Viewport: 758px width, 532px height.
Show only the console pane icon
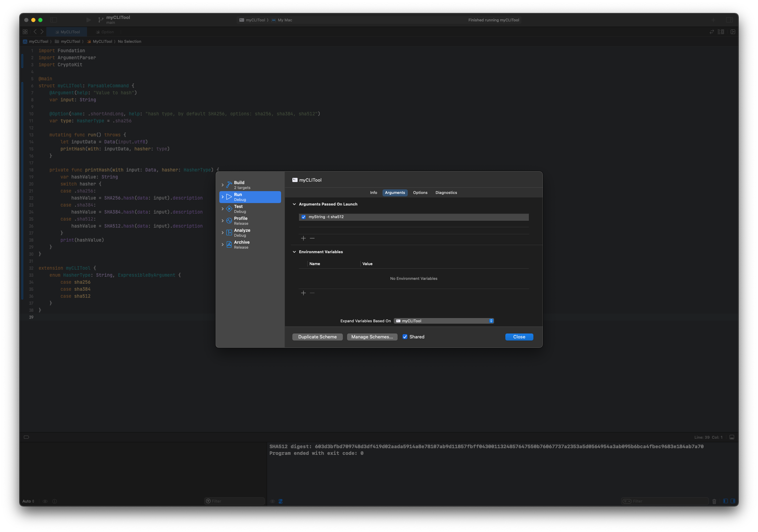(x=732, y=501)
